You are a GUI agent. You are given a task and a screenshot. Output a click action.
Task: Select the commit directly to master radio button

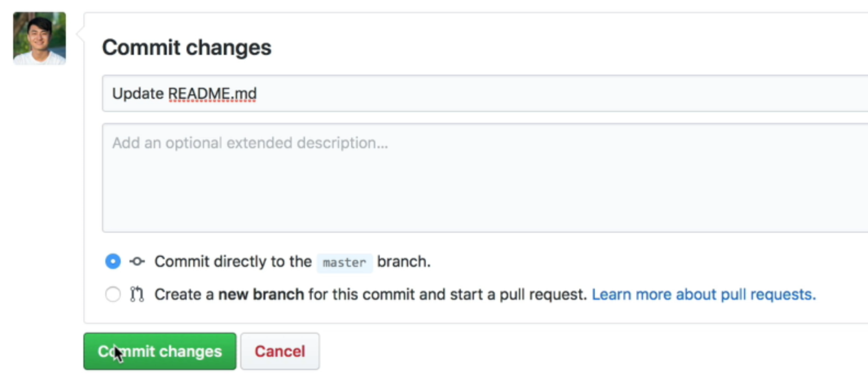[113, 261]
